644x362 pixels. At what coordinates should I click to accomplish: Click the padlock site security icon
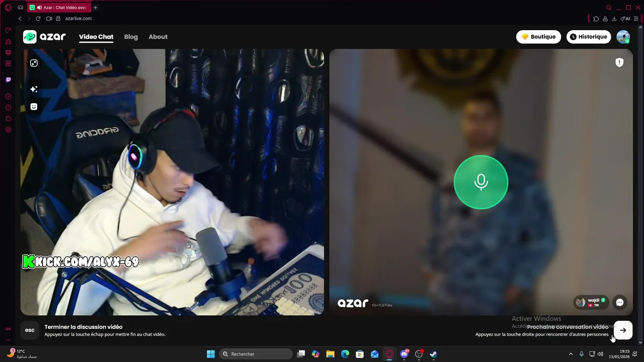58,19
